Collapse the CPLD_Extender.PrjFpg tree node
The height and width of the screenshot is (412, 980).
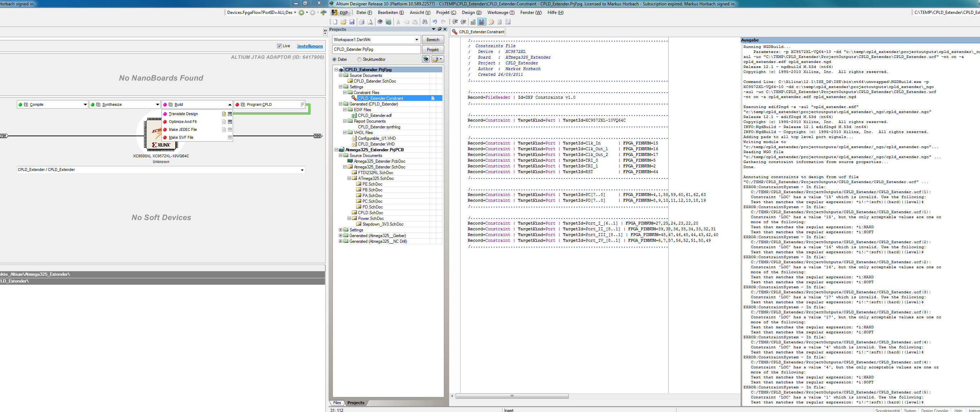click(x=336, y=69)
